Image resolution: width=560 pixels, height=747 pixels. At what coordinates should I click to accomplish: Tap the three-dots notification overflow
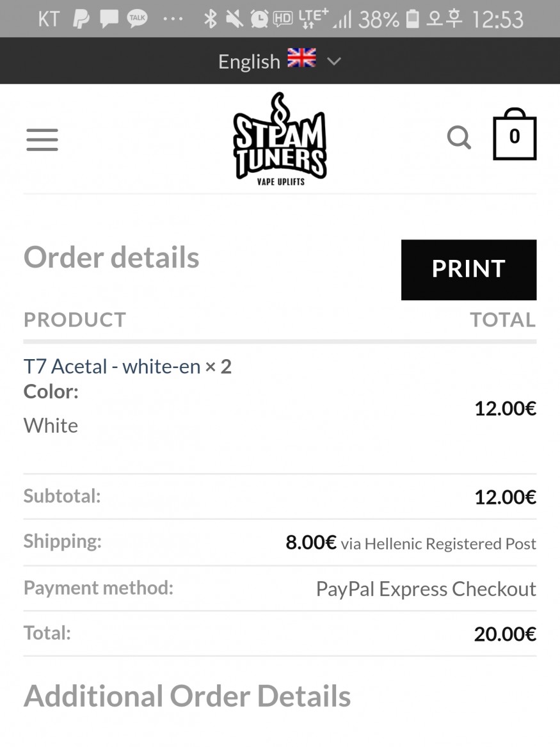tap(173, 19)
